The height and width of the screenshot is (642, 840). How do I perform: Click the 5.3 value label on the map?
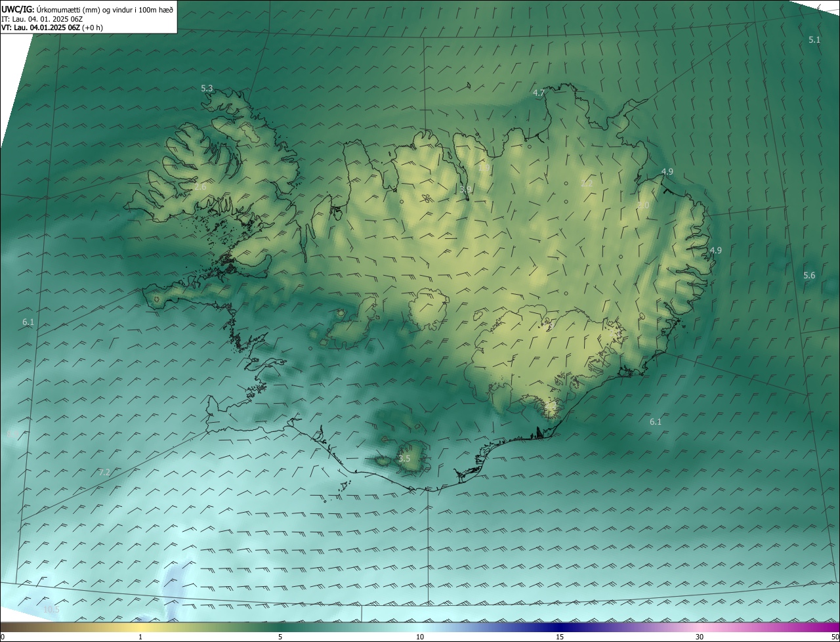(x=207, y=88)
